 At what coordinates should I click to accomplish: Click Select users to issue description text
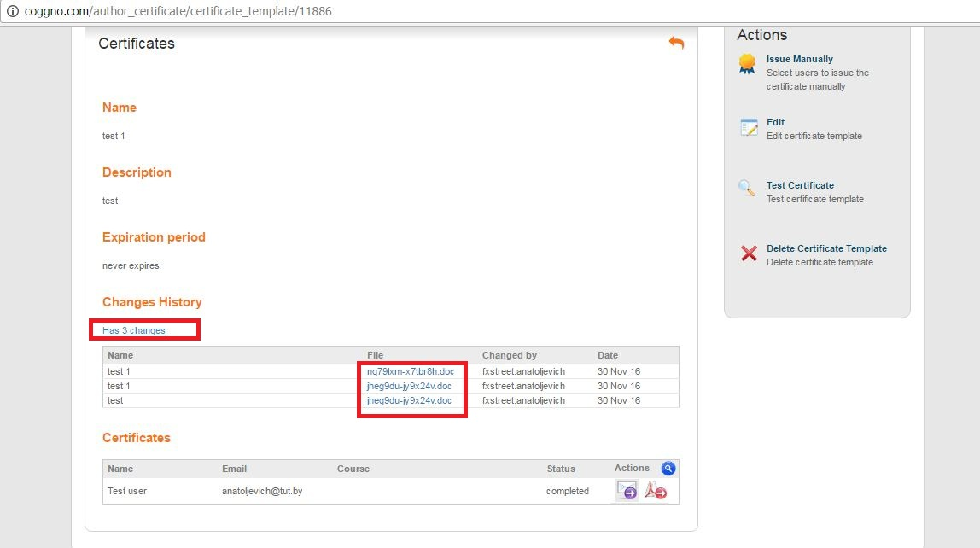[818, 79]
